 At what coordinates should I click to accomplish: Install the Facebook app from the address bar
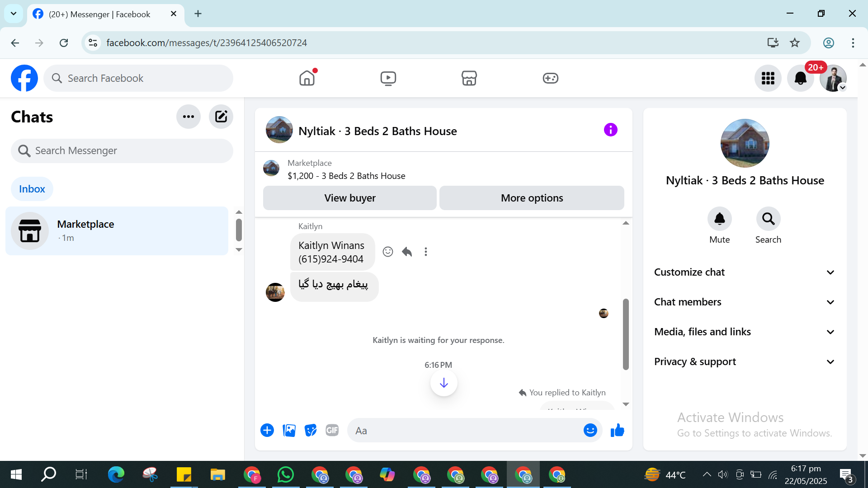[x=773, y=43]
